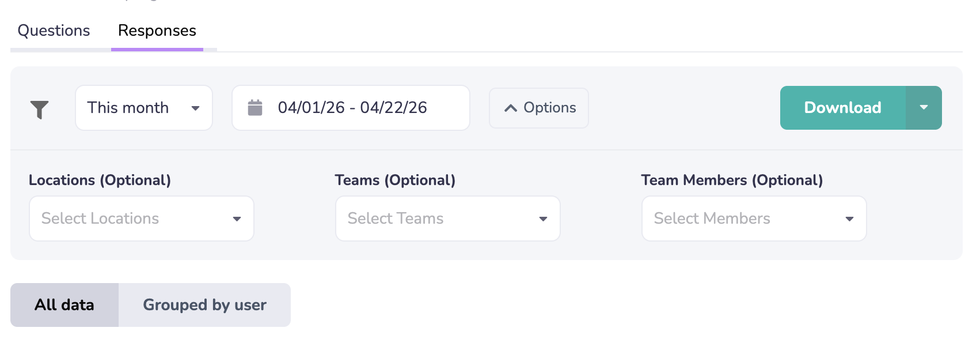Viewport: 980px width, 339px height.
Task: Click the caret in Select Members
Action: (x=849, y=219)
